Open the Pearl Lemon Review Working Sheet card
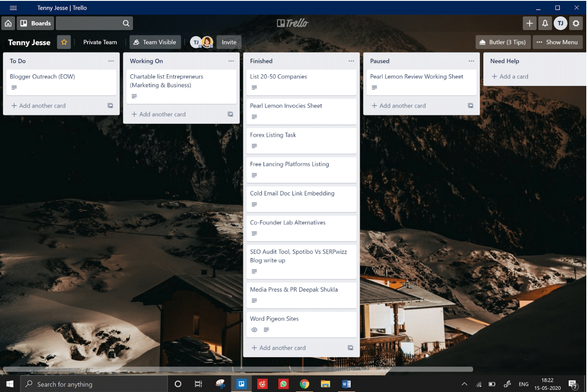The image size is (588, 392). pyautogui.click(x=421, y=82)
